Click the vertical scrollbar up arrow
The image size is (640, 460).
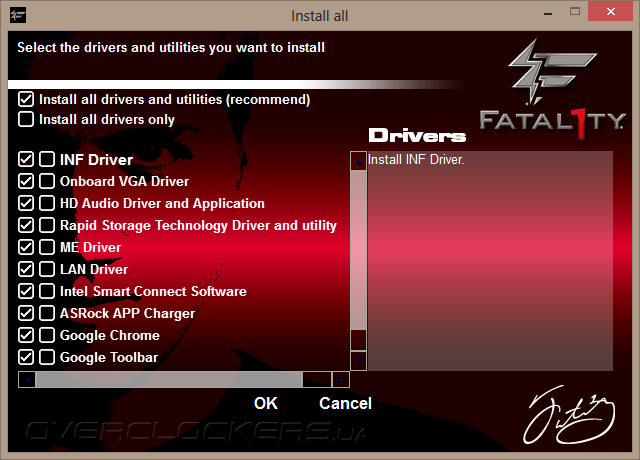tap(358, 161)
